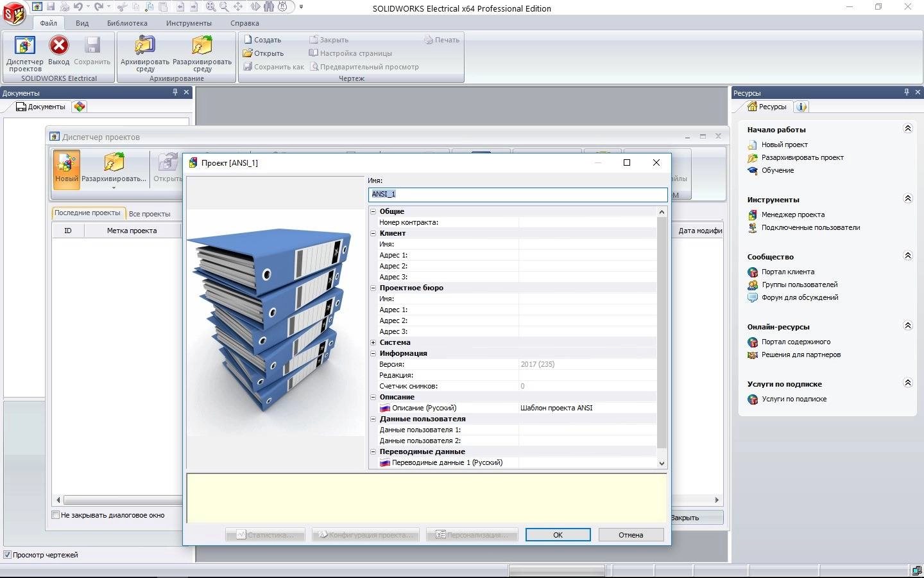Viewport: 924px width, 578px height.
Task: Click the Группы пользователей icon
Action: click(x=753, y=285)
